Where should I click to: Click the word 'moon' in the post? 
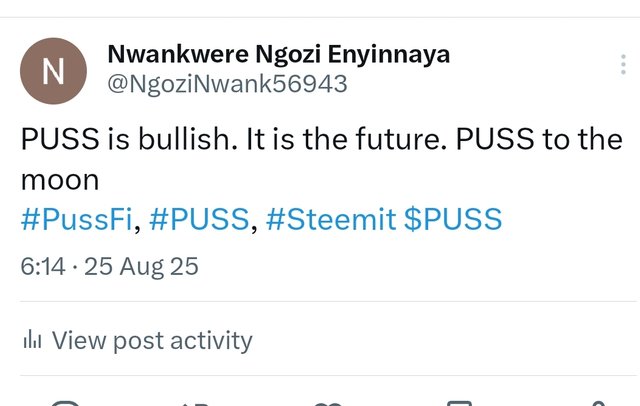(x=60, y=180)
